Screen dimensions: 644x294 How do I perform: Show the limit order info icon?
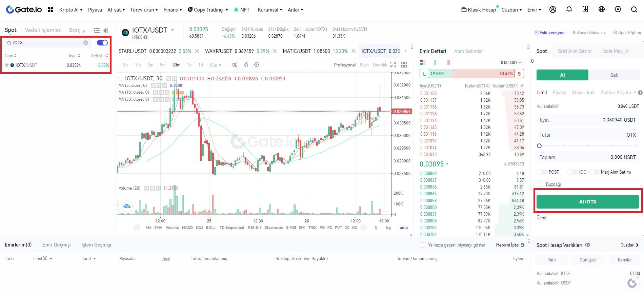click(640, 93)
